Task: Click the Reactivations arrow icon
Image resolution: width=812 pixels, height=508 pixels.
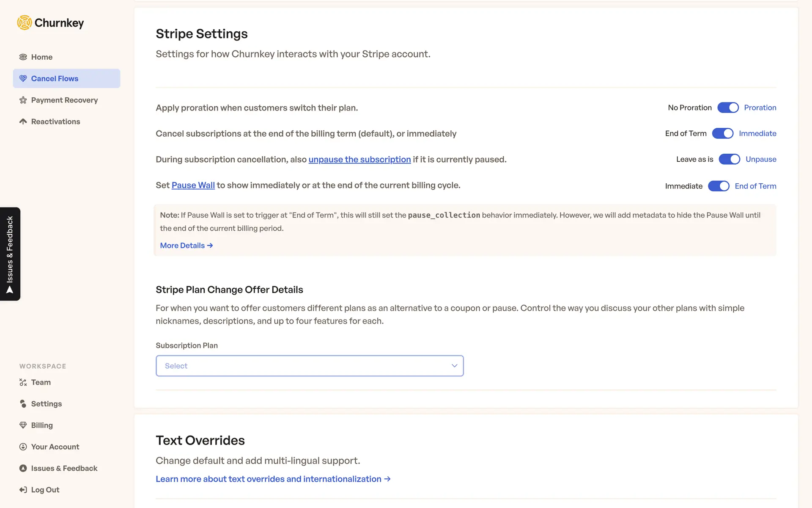Action: tap(23, 121)
